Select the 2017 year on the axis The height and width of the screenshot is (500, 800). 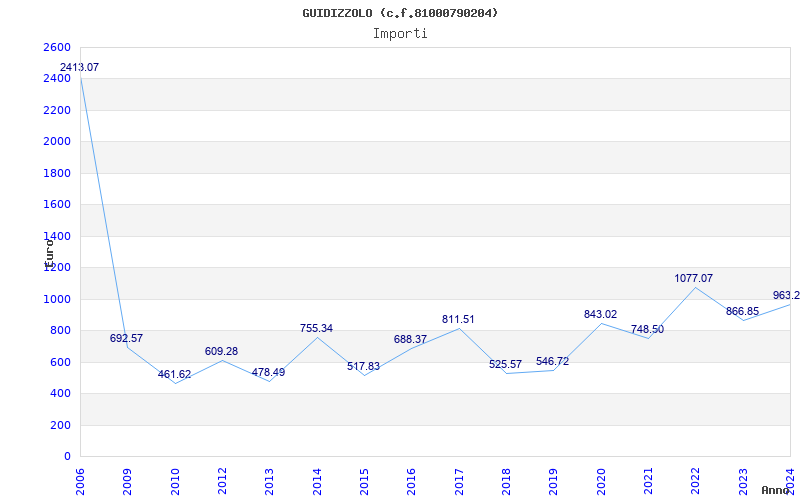(459, 482)
